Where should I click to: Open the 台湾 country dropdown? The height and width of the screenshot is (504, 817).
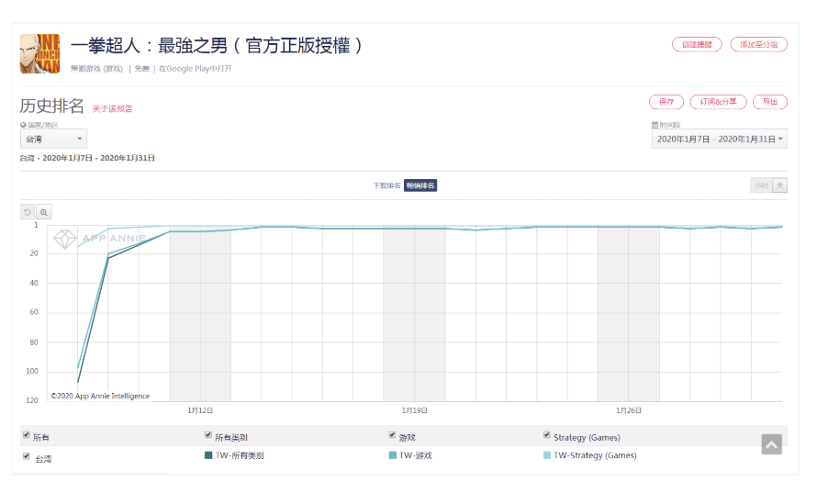[x=53, y=140]
